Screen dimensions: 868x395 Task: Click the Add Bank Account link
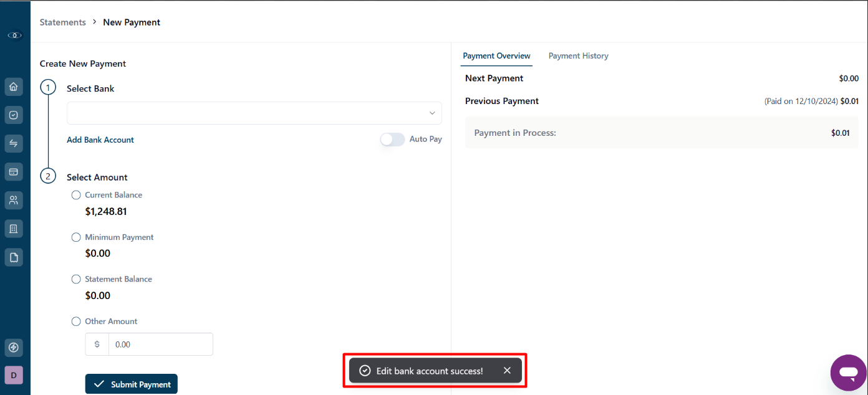tap(100, 140)
